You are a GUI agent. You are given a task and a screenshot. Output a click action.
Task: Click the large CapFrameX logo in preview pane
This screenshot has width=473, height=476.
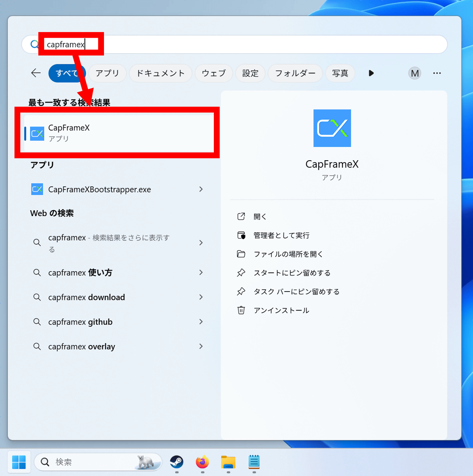tap(332, 128)
